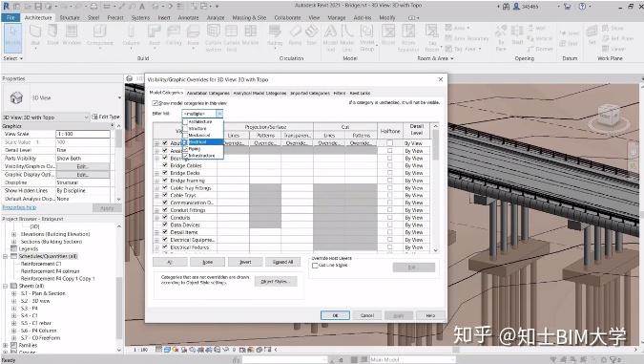
Task: Switch to Imported Categories tab
Action: [310, 93]
